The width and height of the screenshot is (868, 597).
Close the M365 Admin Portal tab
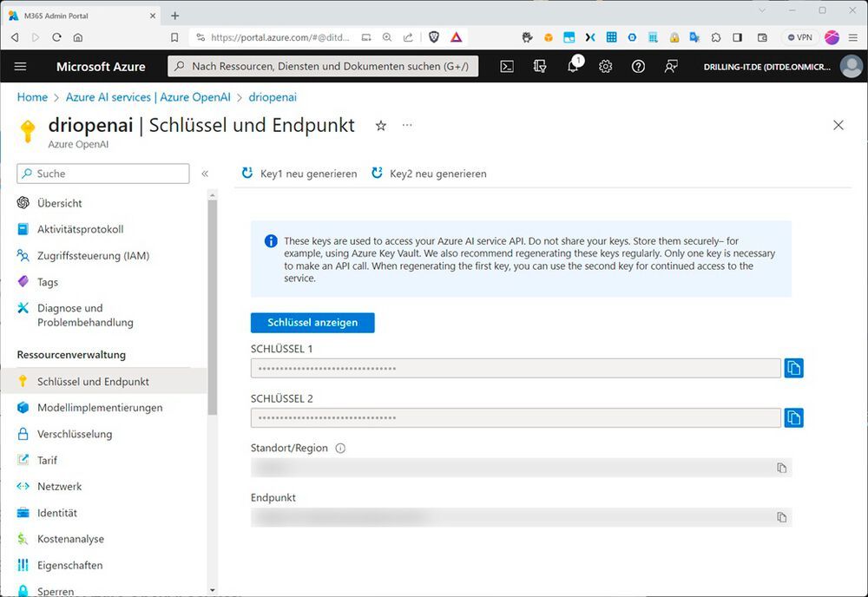point(153,16)
